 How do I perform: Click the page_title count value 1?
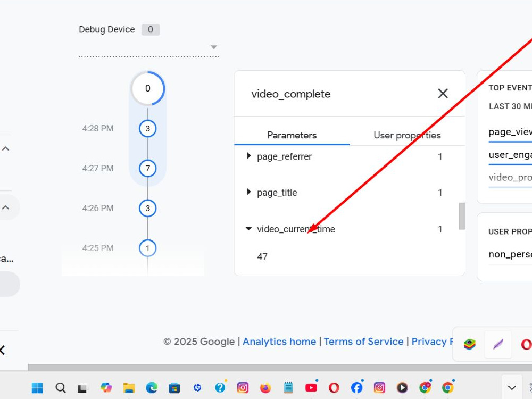[440, 193]
